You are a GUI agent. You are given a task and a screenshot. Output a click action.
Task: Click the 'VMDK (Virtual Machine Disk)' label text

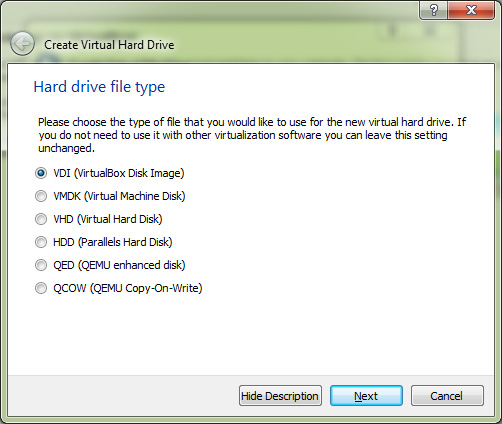(x=119, y=196)
